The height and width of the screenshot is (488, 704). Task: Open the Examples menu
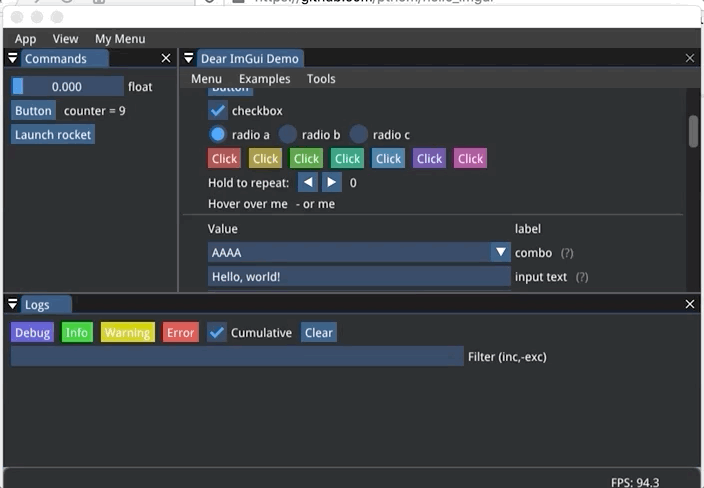264,79
